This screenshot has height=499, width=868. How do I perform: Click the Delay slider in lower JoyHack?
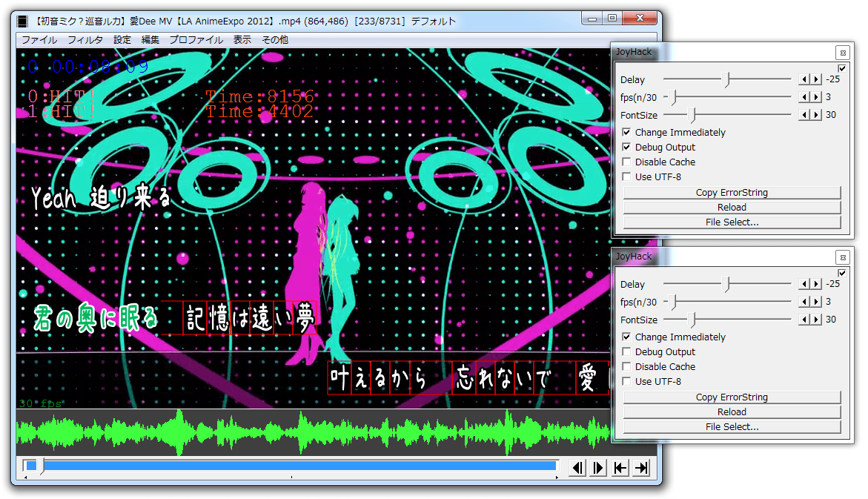pyautogui.click(x=727, y=283)
